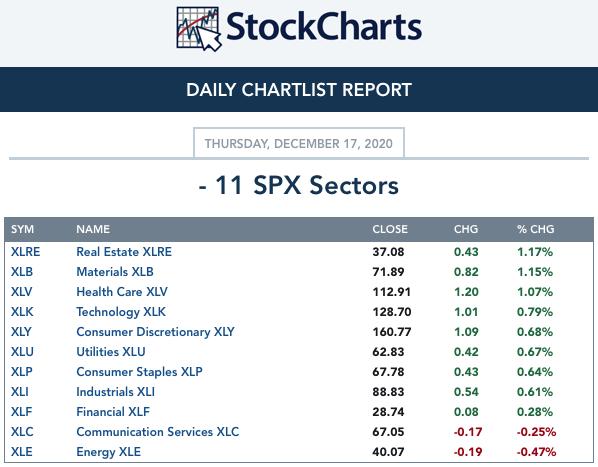Click the Health Care XLV link
The width and height of the screenshot is (598, 467).
pos(122,292)
